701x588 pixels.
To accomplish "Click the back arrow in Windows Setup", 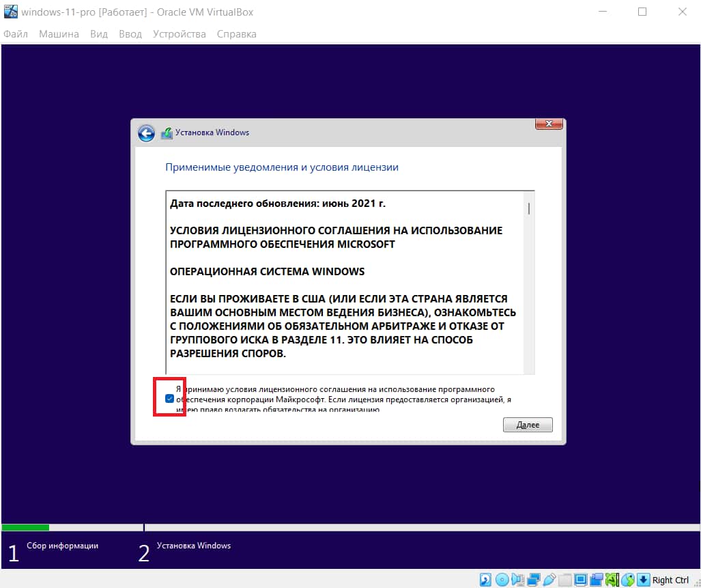I will (x=146, y=132).
